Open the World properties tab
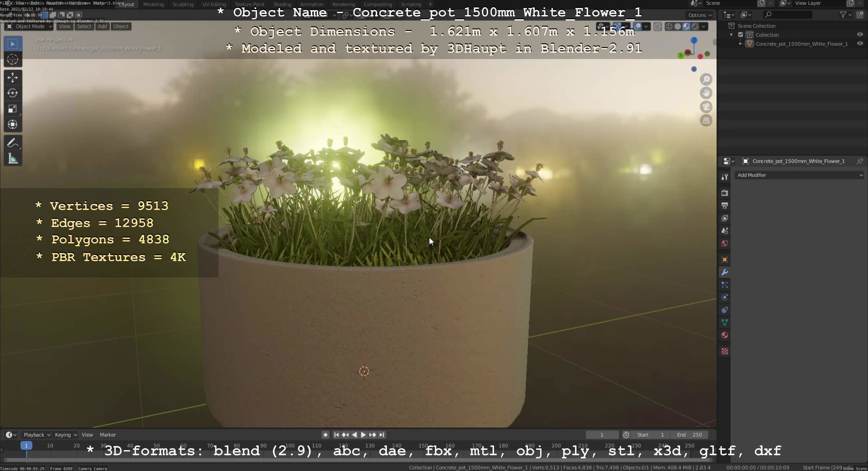Screen dimensions: 868x471 pyautogui.click(x=725, y=243)
